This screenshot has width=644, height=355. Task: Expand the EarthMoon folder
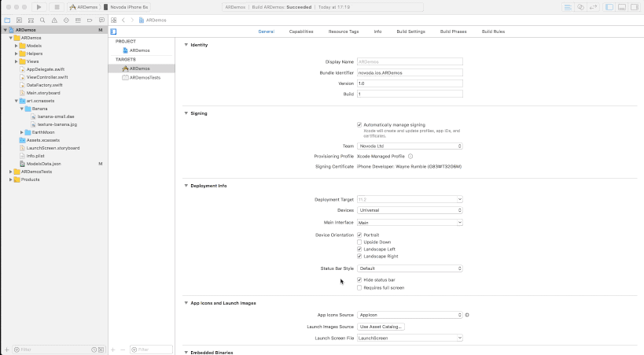[x=22, y=132]
